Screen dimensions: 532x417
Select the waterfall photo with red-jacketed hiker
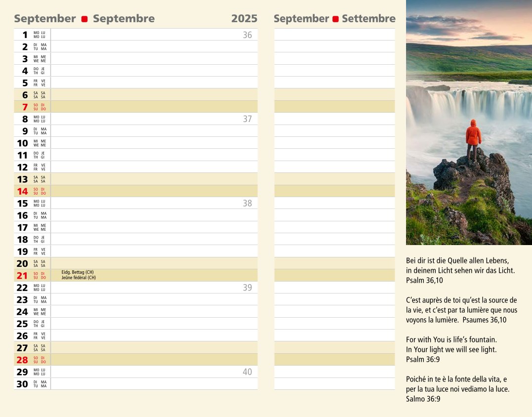coord(468,122)
